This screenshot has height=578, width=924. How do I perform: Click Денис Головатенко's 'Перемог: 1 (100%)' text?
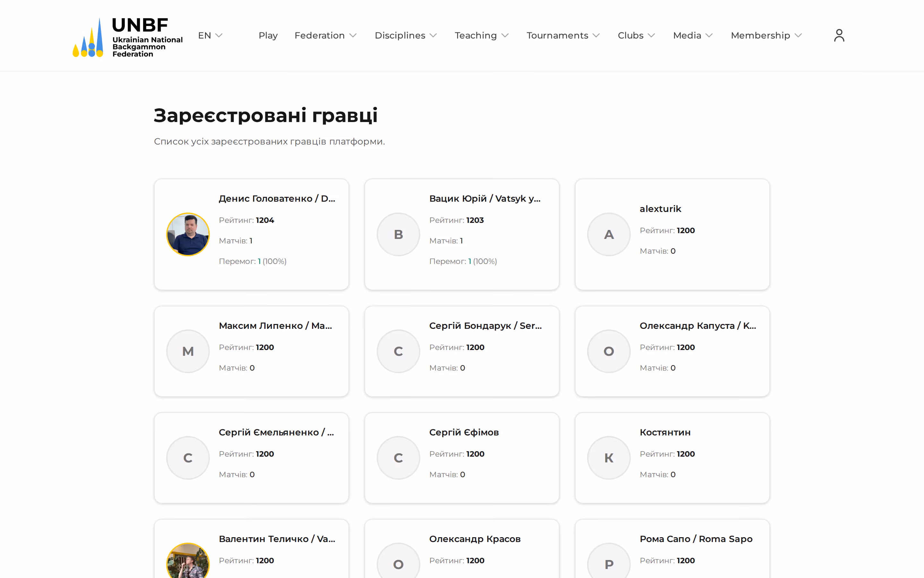253,261
